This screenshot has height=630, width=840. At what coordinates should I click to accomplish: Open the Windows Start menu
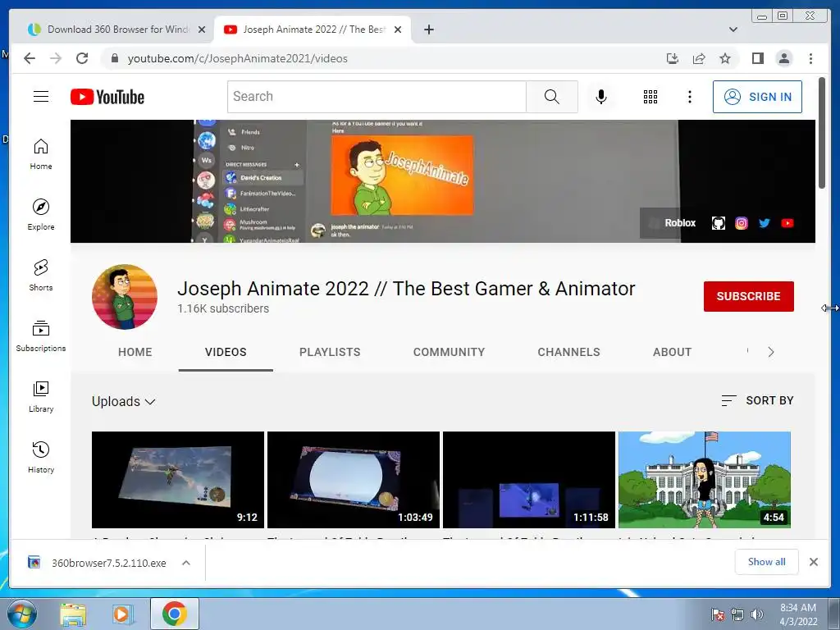22,614
